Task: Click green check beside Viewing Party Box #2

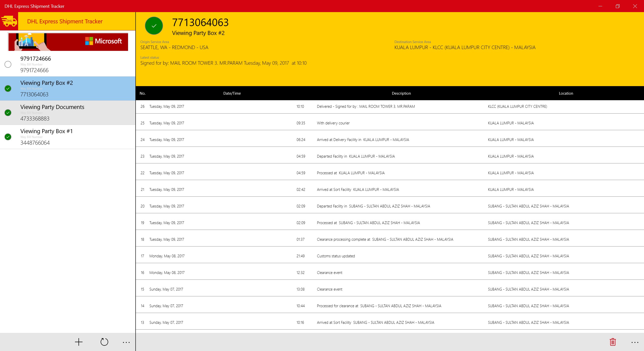Action: coord(8,88)
